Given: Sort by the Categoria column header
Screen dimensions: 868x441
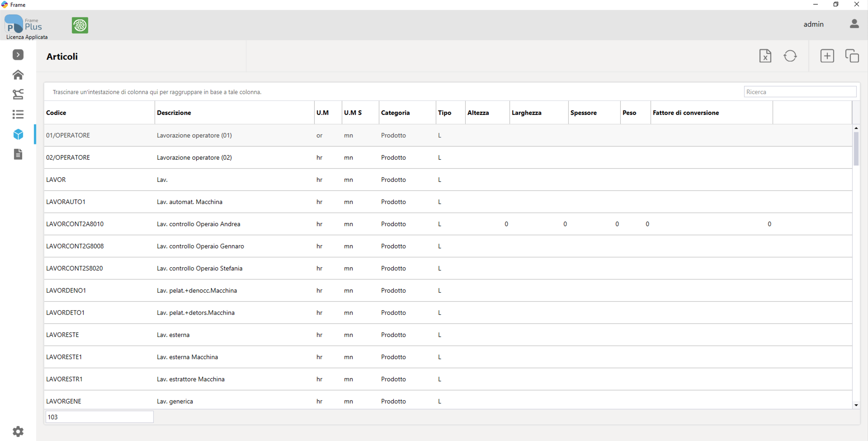Looking at the screenshot, I should (407, 113).
